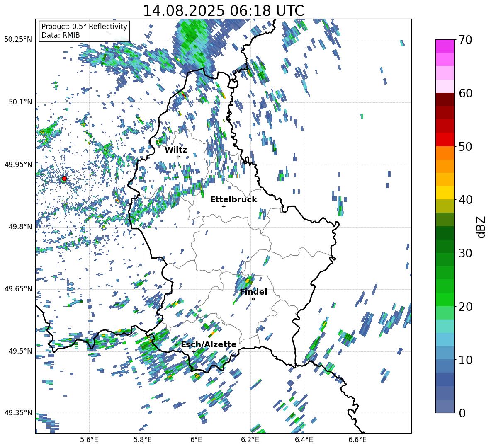This screenshot has width=491, height=448.
Task: Click the 49.5°N latitude label
Action: click(20, 351)
